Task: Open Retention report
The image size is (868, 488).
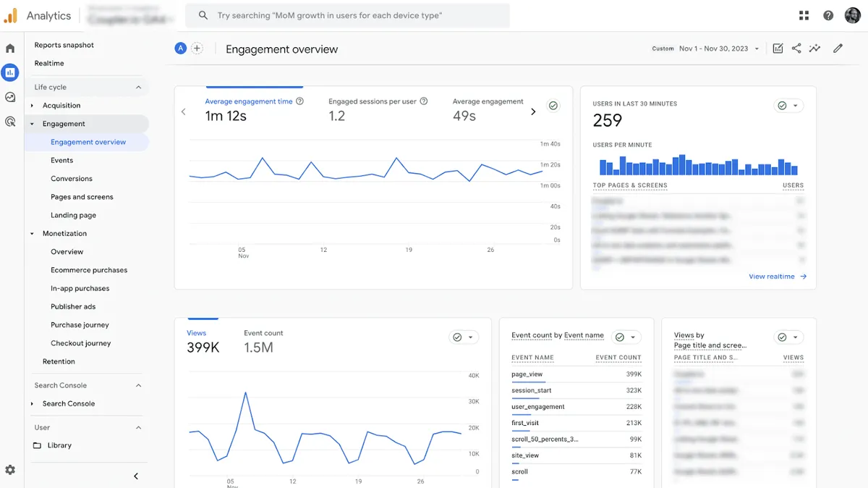Action: [x=59, y=361]
